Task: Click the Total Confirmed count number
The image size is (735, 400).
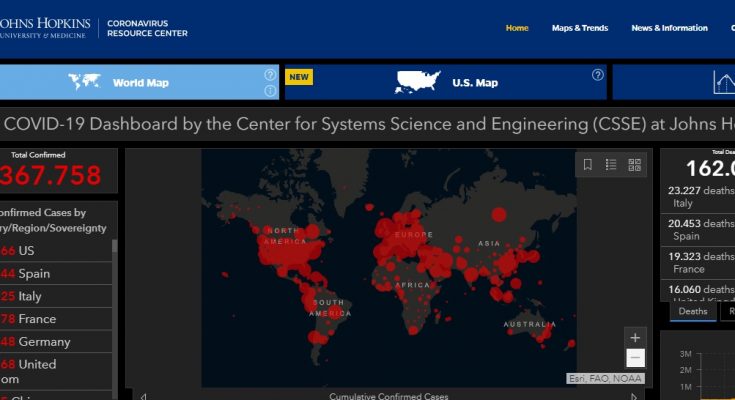Action: click(x=50, y=175)
